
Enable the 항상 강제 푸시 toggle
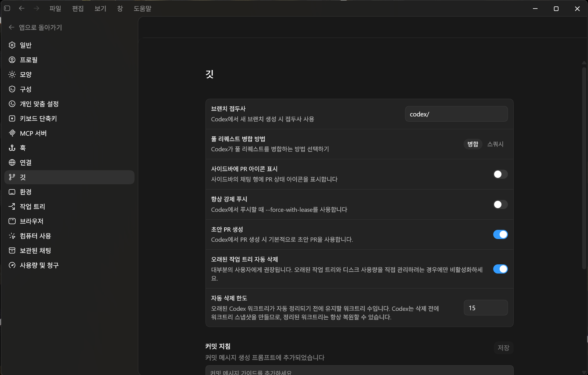coord(500,204)
